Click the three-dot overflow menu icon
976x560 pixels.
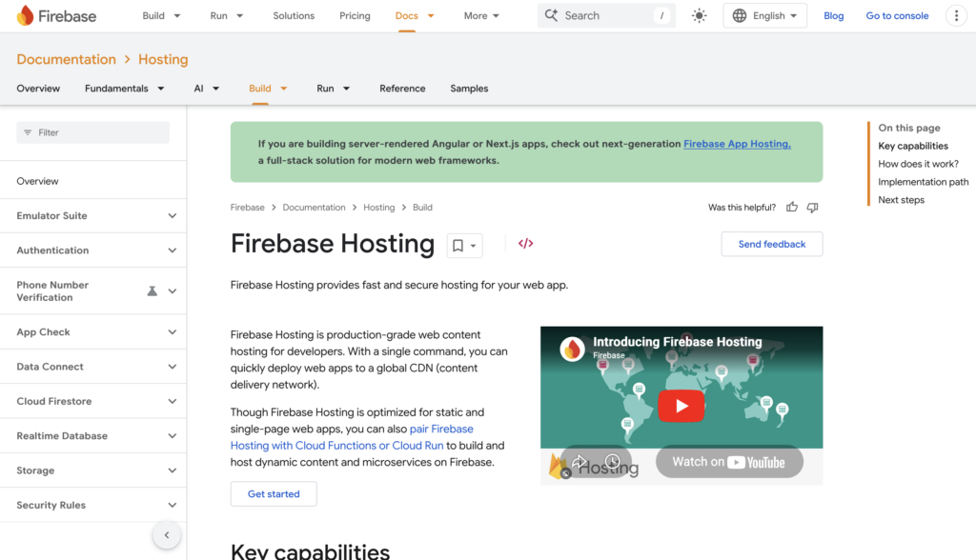click(956, 15)
